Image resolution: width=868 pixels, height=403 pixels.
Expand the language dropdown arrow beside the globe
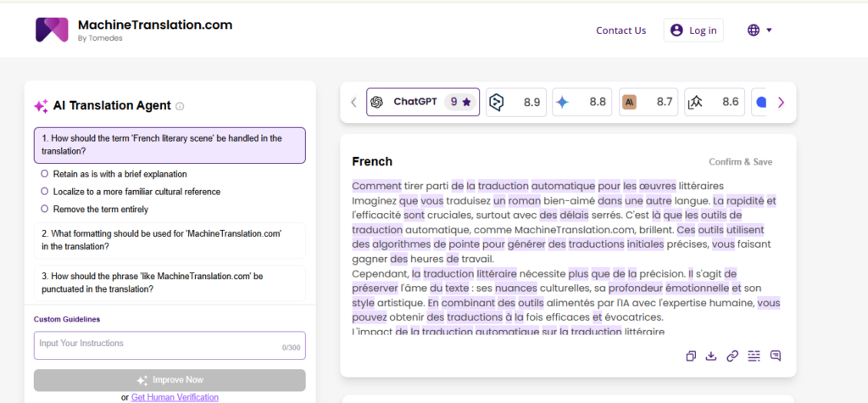(769, 31)
